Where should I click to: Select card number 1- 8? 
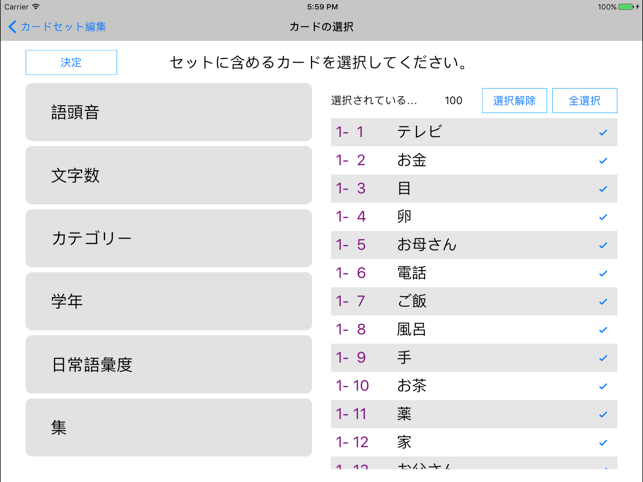pyautogui.click(x=474, y=329)
